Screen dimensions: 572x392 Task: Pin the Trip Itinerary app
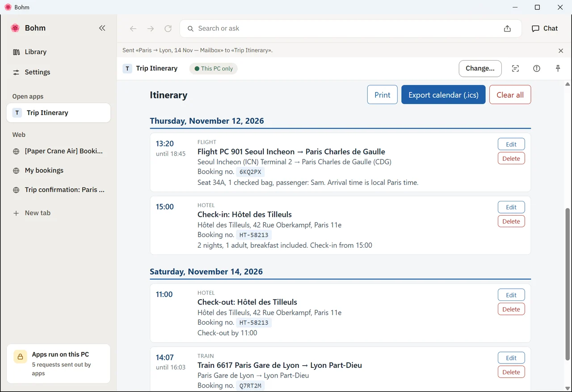tap(558, 68)
